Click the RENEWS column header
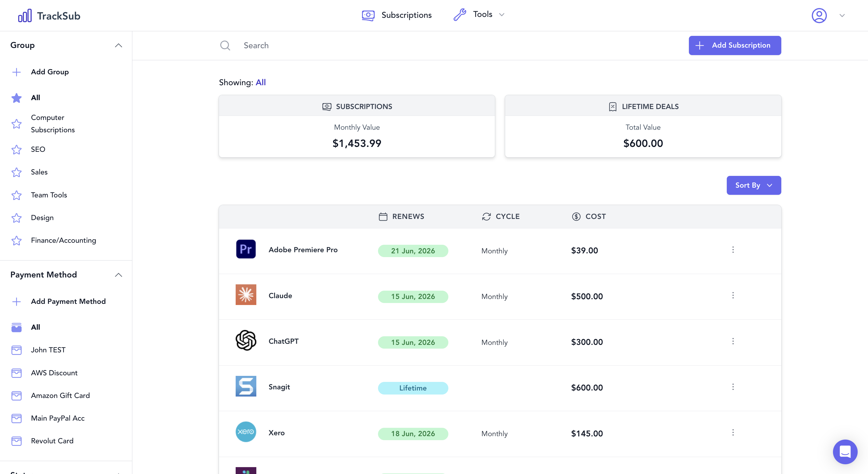 [401, 217]
